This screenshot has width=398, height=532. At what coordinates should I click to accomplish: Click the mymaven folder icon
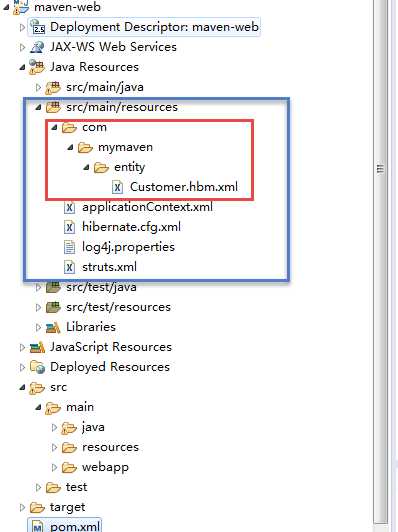[x=86, y=147]
